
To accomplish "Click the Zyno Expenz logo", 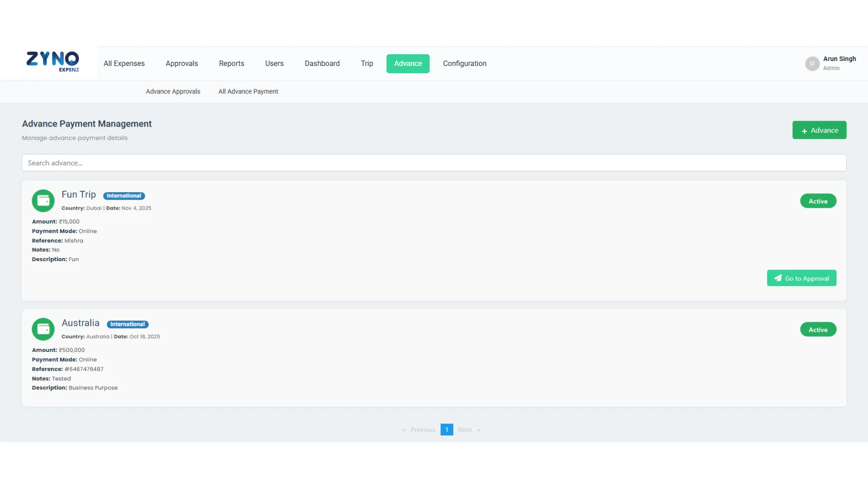I will pyautogui.click(x=52, y=61).
